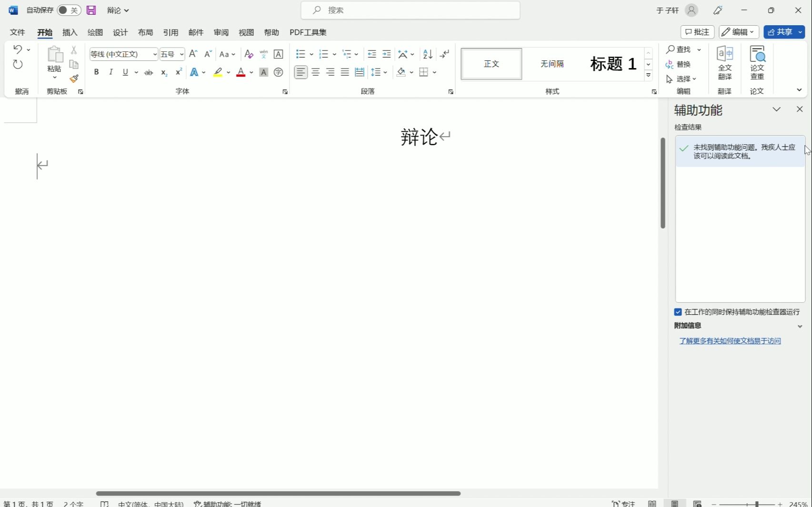
Task: Select the Format Painter brush
Action: (x=74, y=79)
